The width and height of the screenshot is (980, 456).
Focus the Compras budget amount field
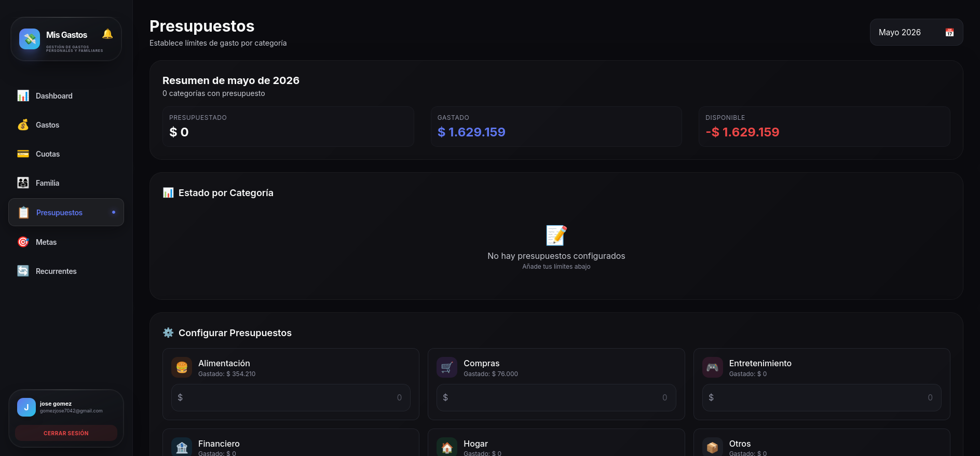556,398
